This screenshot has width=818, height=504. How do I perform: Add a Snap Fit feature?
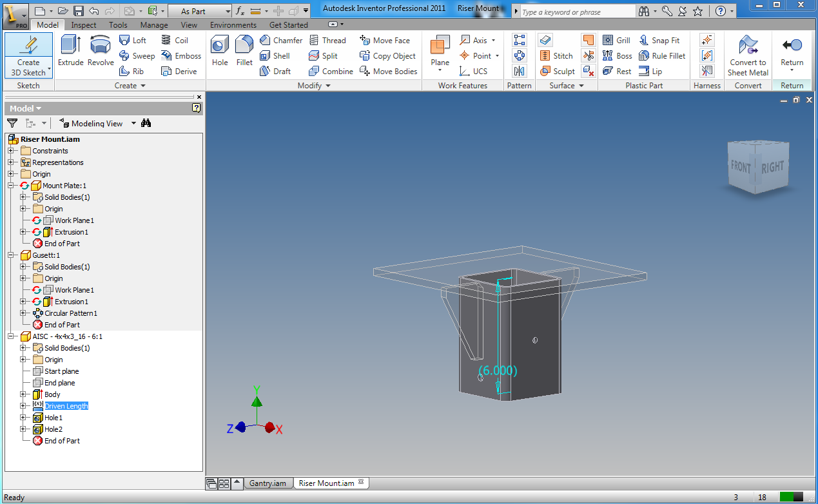(x=659, y=40)
